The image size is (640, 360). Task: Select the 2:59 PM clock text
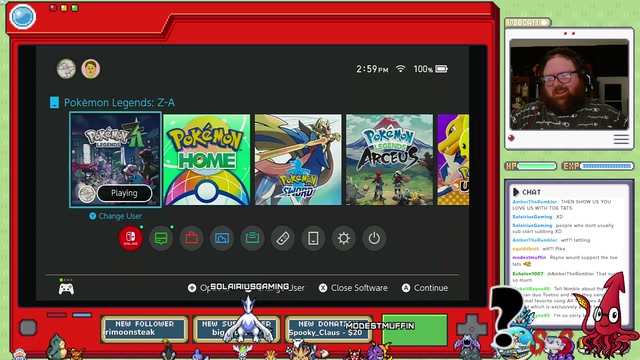click(372, 69)
